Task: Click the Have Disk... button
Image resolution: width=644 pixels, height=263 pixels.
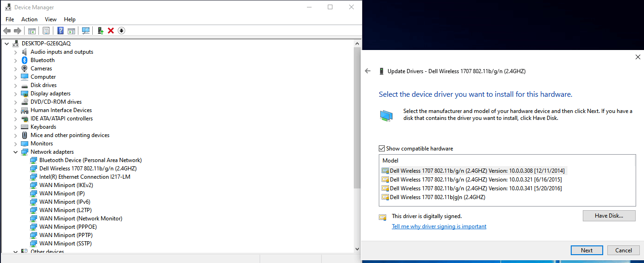Action: point(609,216)
